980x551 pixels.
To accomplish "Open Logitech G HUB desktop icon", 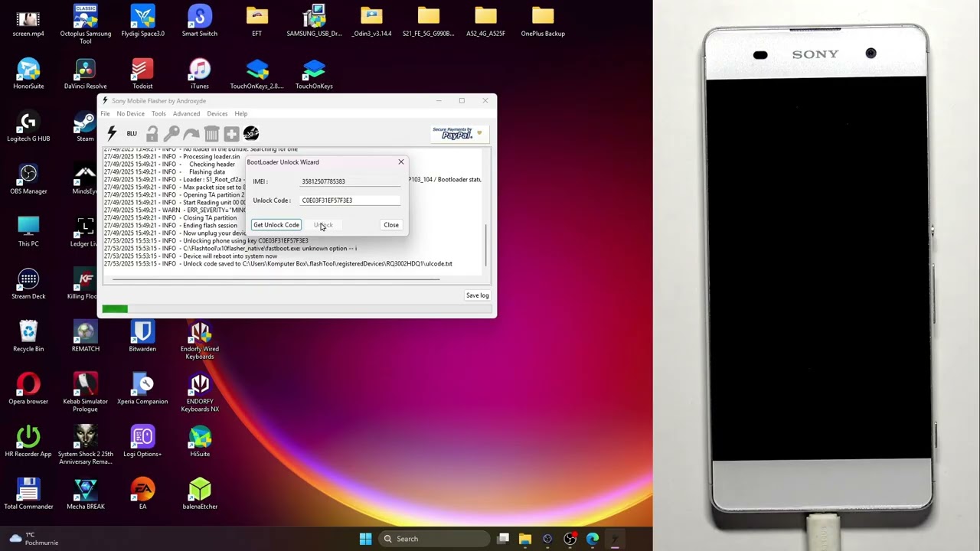I will (28, 128).
